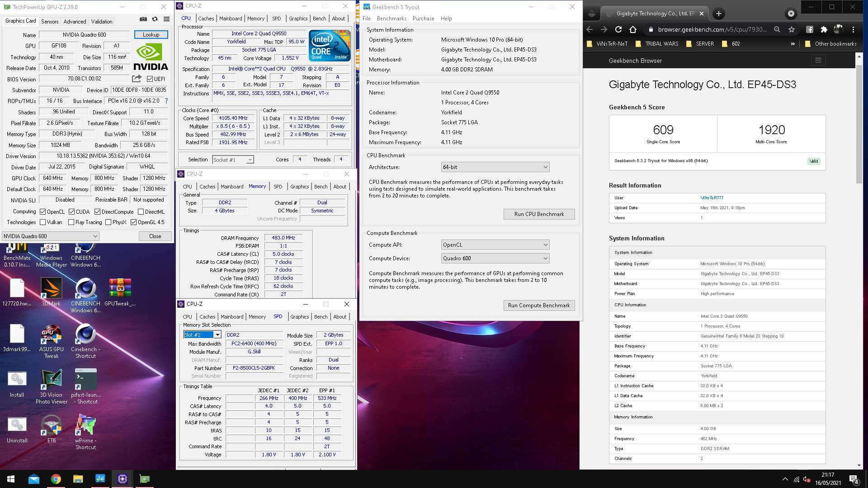Open 3DMark desktop shortcut
The height and width of the screenshot is (488, 868).
(x=51, y=292)
